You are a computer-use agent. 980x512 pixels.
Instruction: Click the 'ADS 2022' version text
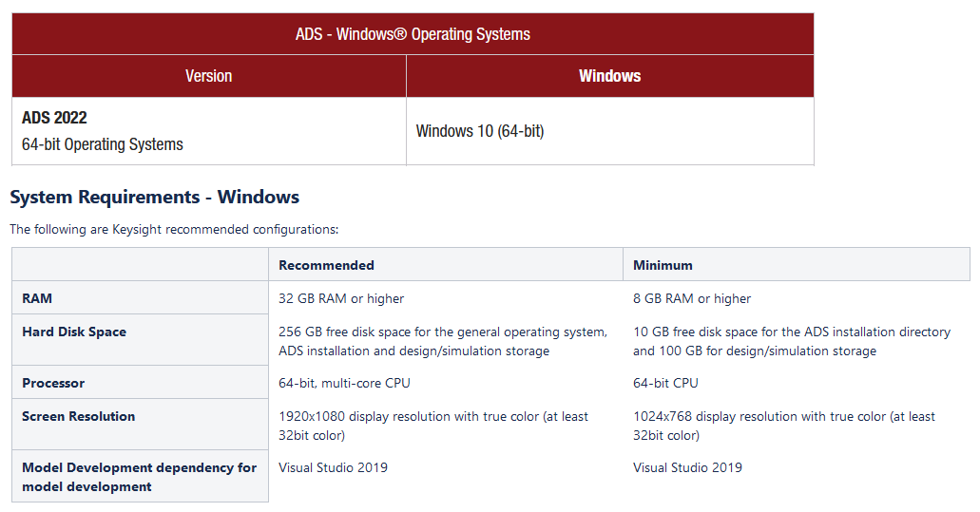pyautogui.click(x=54, y=118)
